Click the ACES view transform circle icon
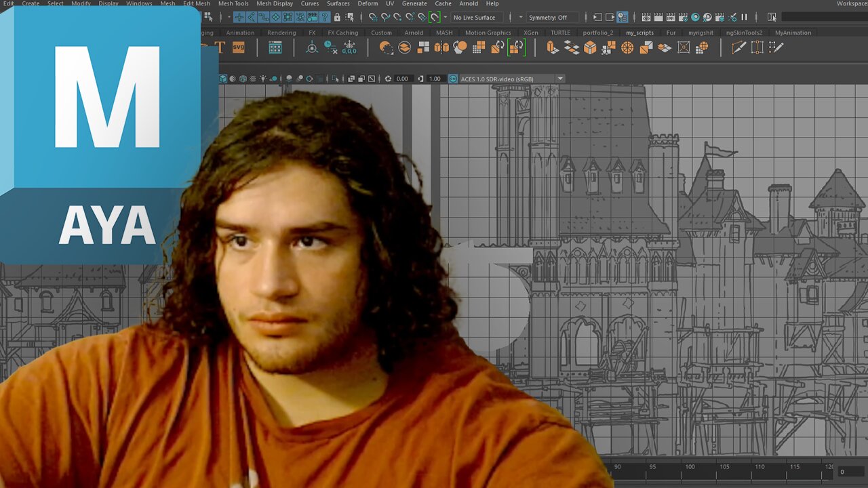 pyautogui.click(x=453, y=79)
